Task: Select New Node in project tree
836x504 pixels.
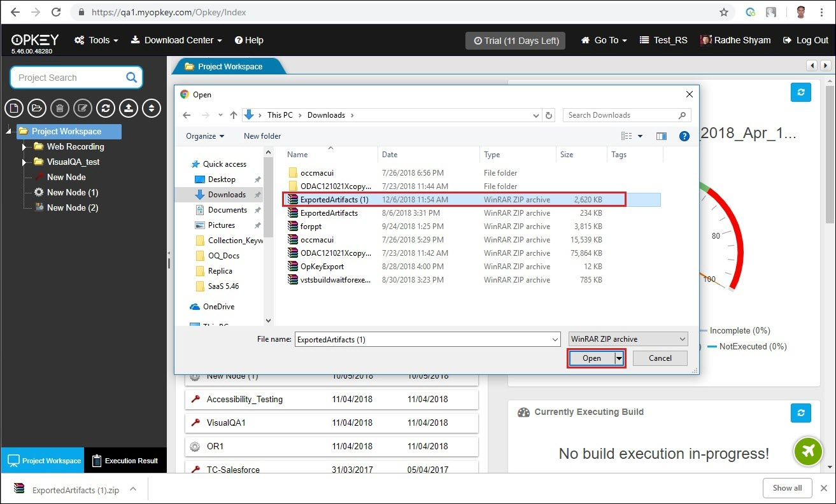Action: [x=66, y=177]
